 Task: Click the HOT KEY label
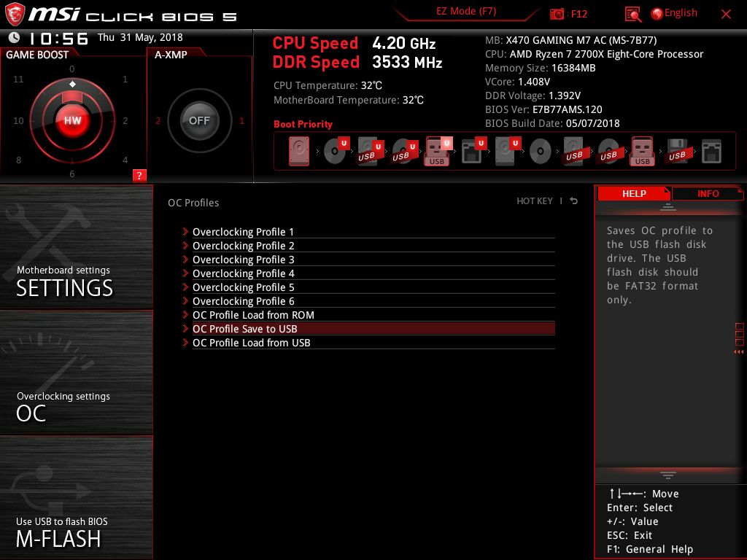point(535,201)
